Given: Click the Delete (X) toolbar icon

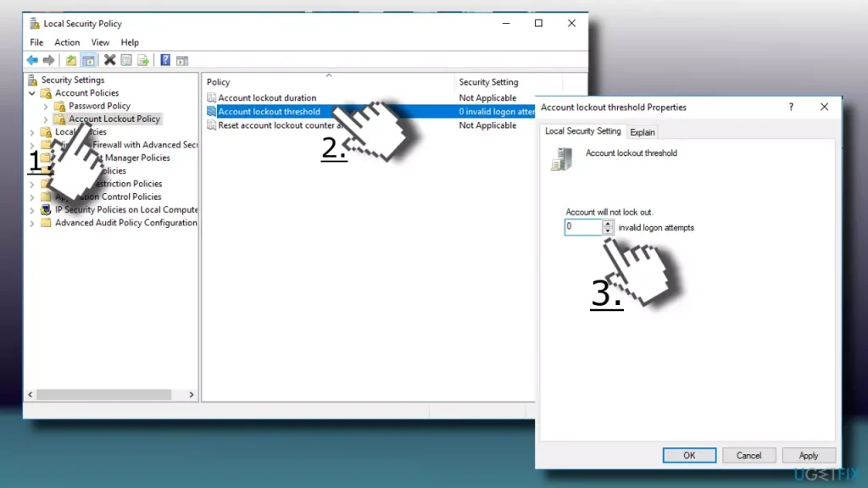Looking at the screenshot, I should pos(109,60).
